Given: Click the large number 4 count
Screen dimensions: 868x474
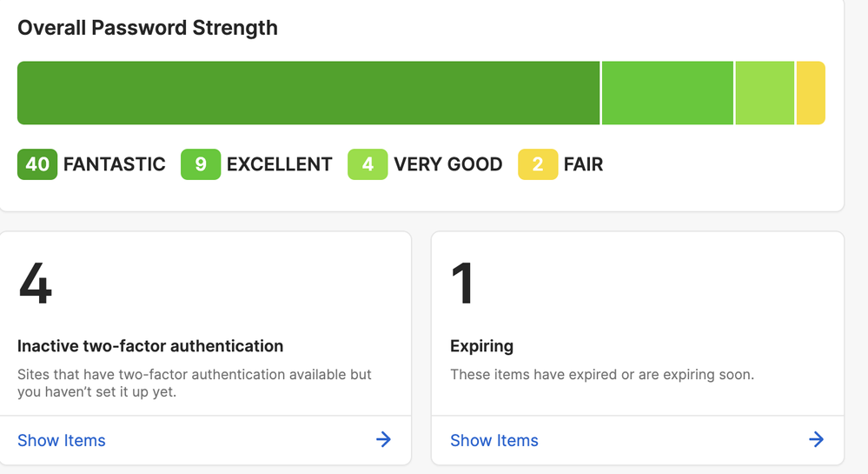Looking at the screenshot, I should [x=36, y=284].
